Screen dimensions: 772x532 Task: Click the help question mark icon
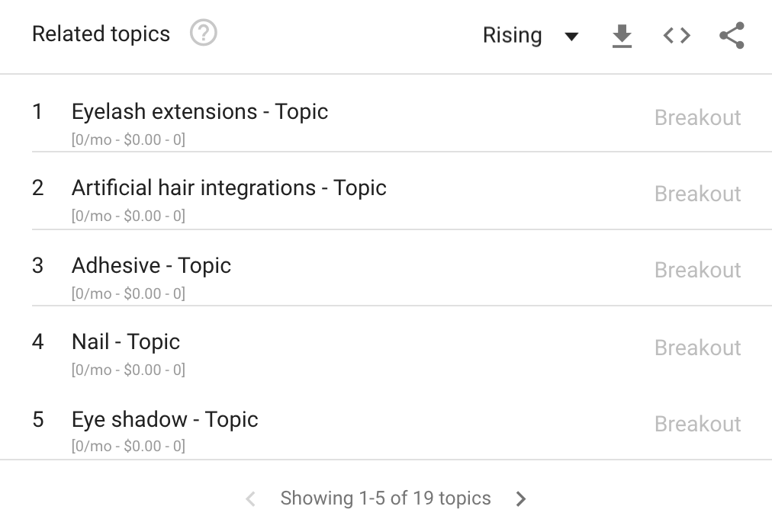pos(204,34)
